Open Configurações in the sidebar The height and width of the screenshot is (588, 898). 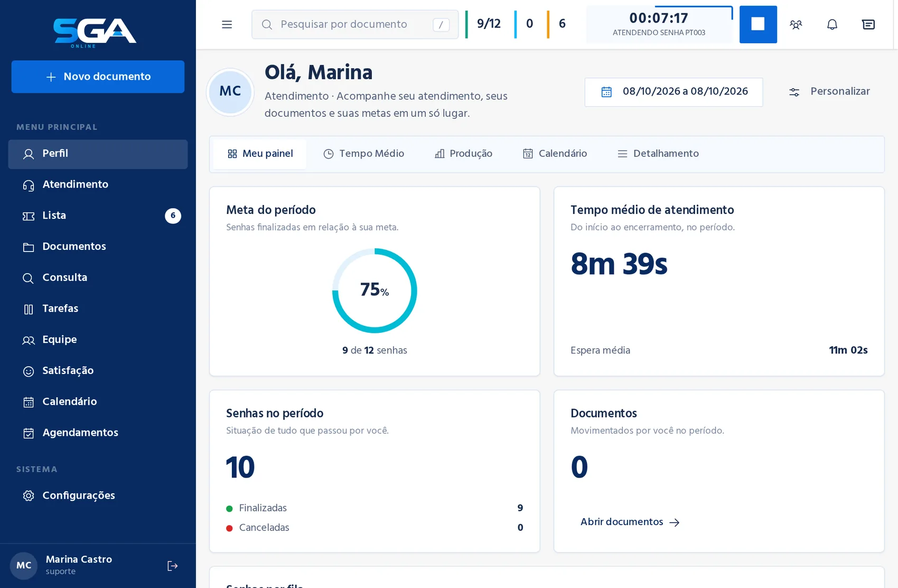point(98,496)
